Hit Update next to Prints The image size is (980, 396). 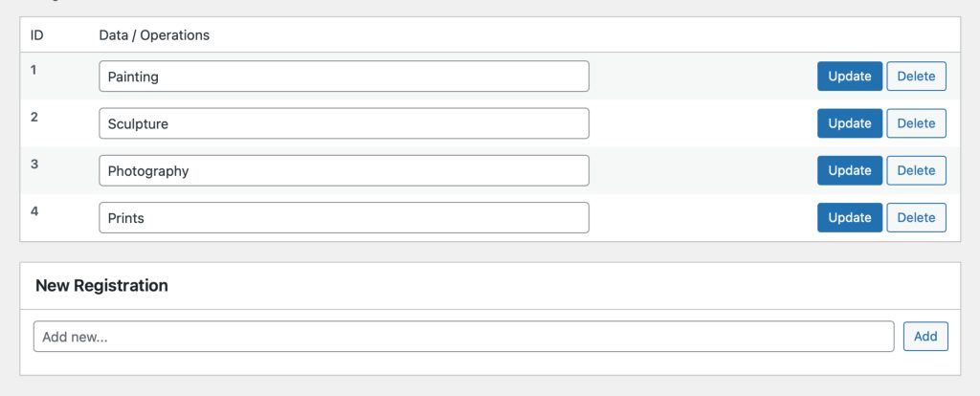pyautogui.click(x=849, y=217)
